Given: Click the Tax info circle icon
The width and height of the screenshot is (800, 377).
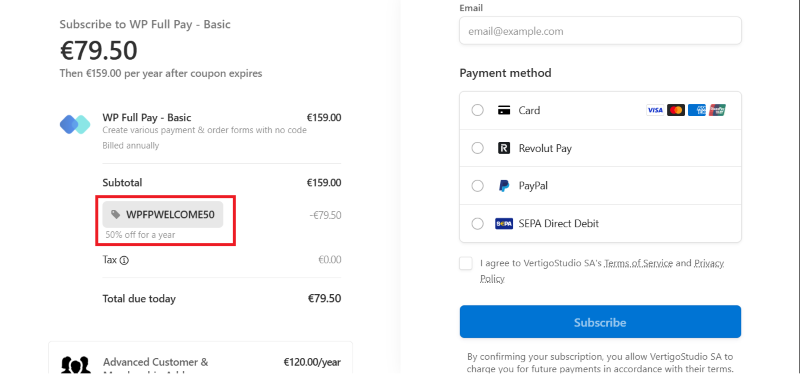Looking at the screenshot, I should 124,260.
